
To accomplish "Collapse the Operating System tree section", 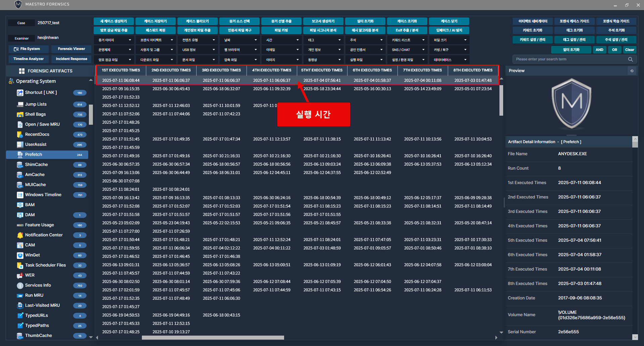I will 91,80.
